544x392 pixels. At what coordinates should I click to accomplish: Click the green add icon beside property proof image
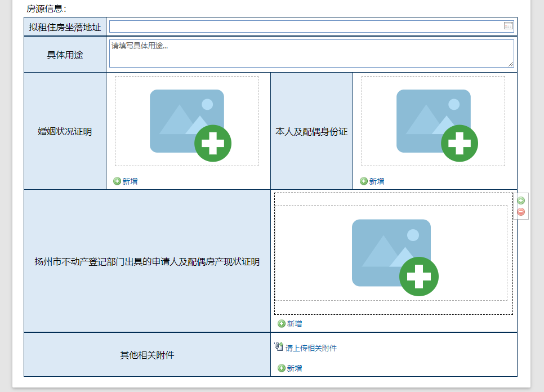click(521, 201)
